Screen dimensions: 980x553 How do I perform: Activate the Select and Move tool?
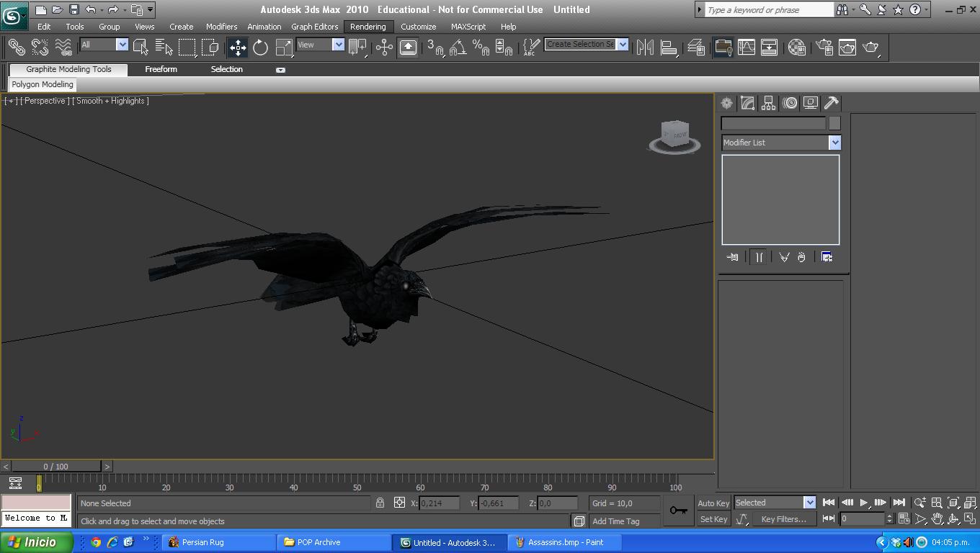point(238,48)
